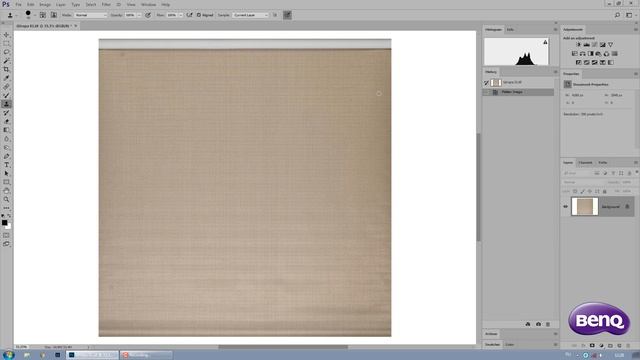Open the History panel menu
The image size is (640, 360).
click(555, 72)
